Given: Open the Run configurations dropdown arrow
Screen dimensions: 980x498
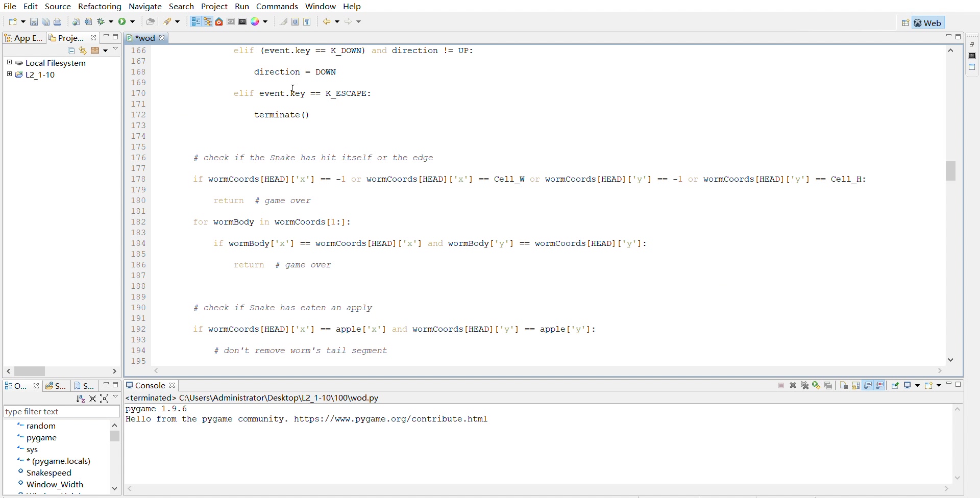Looking at the screenshot, I should pos(133,22).
